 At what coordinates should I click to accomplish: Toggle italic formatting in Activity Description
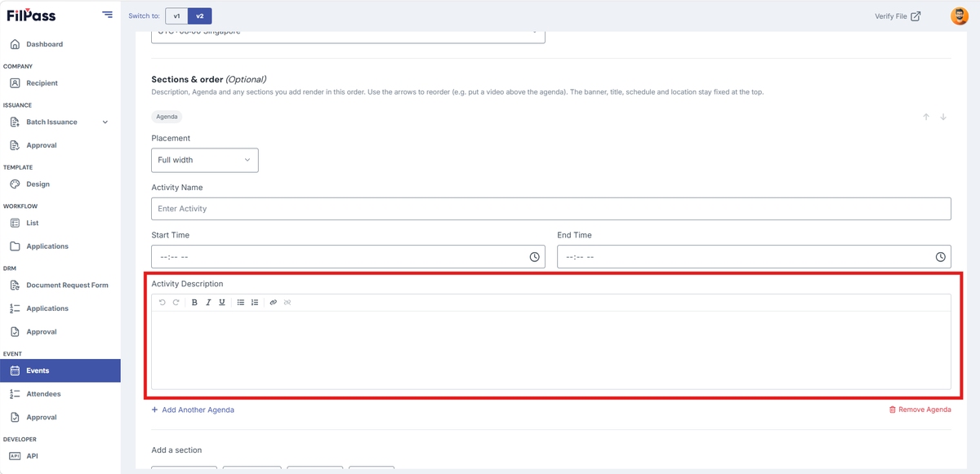208,303
